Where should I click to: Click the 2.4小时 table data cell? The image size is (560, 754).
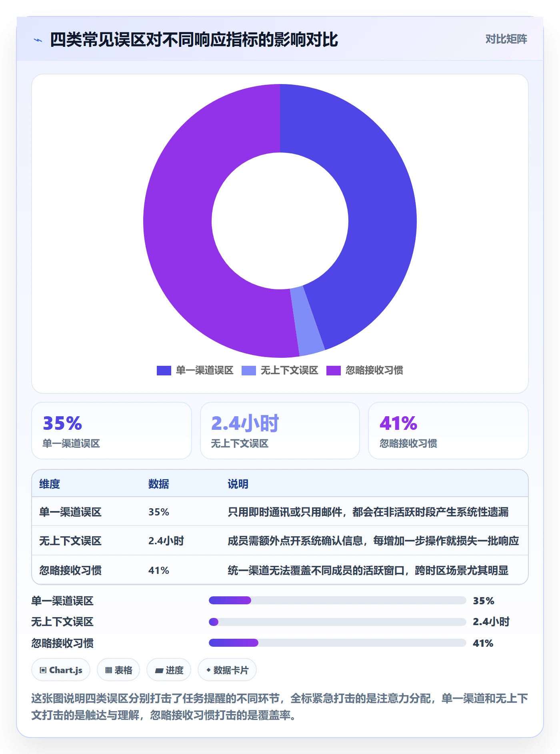pos(166,541)
